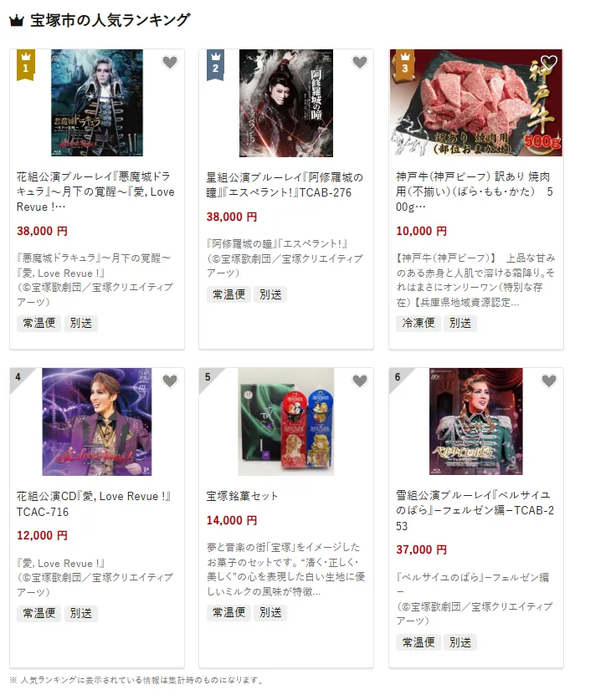This screenshot has width=611, height=700.
Task: Open 星組公演ブルーレイ 阿修羅城の瞳 title link
Action: pyautogui.click(x=285, y=185)
